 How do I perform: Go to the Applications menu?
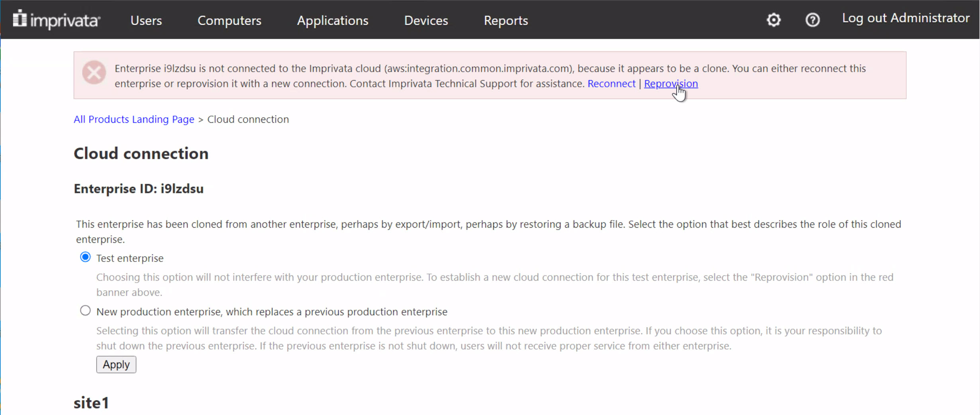[x=332, y=20]
